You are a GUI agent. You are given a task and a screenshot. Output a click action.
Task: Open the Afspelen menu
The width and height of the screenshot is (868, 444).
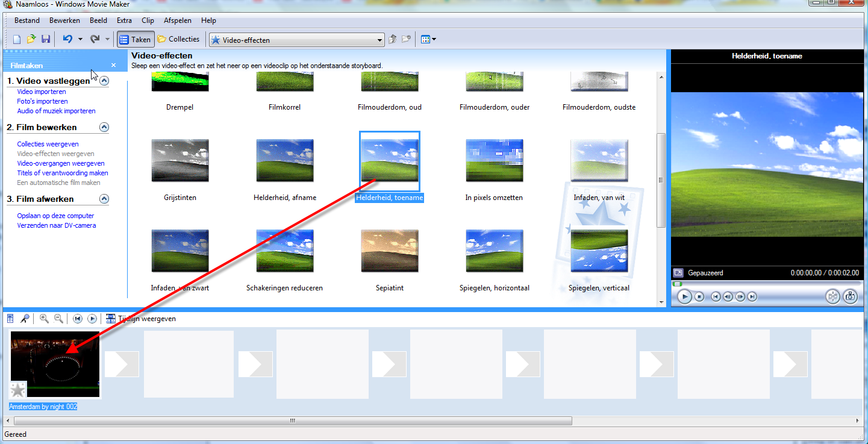[x=178, y=20]
